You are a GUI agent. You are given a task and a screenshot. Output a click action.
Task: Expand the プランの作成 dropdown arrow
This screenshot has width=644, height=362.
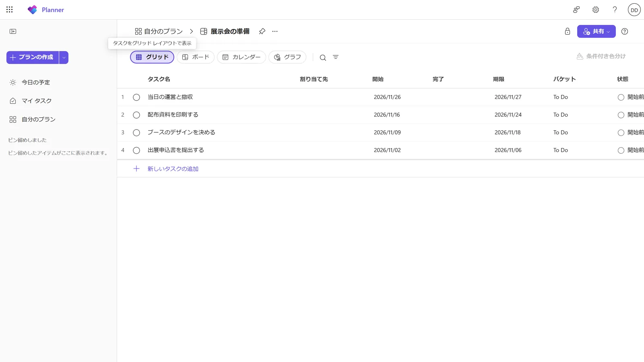(64, 58)
